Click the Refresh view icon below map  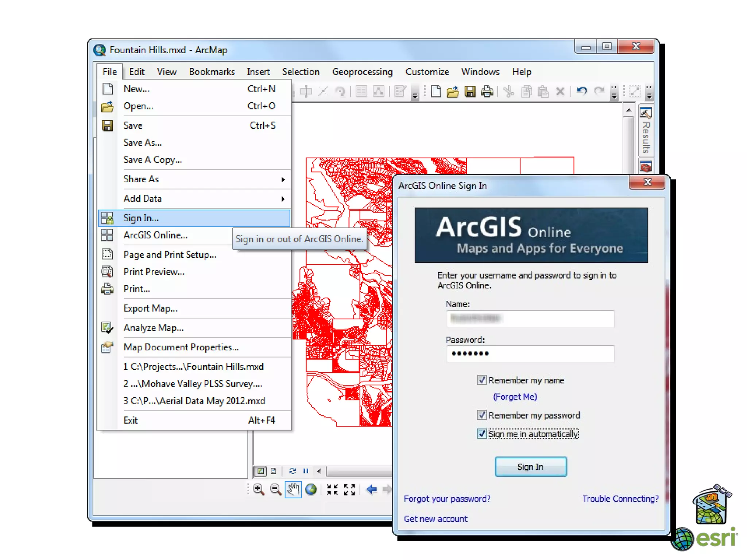click(x=292, y=471)
